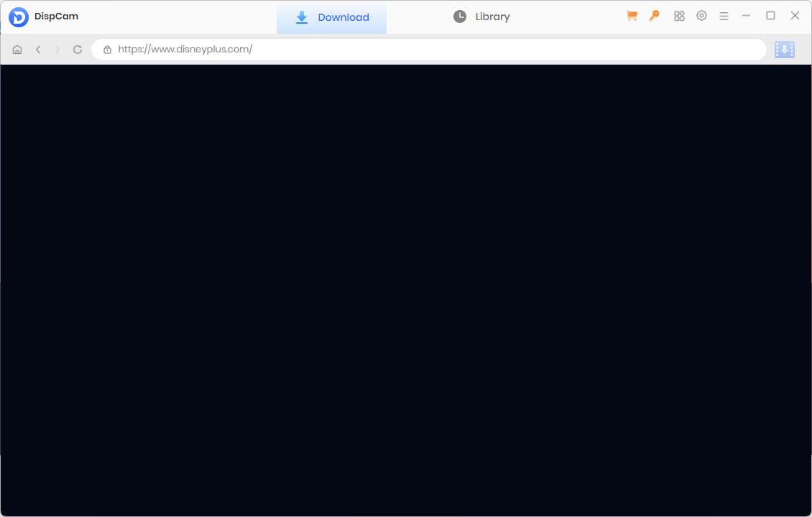Navigate forward with the right arrow

pos(57,50)
